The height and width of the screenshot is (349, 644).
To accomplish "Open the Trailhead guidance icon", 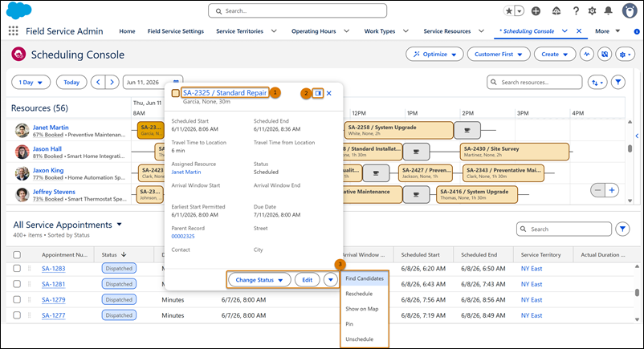I will [556, 11].
